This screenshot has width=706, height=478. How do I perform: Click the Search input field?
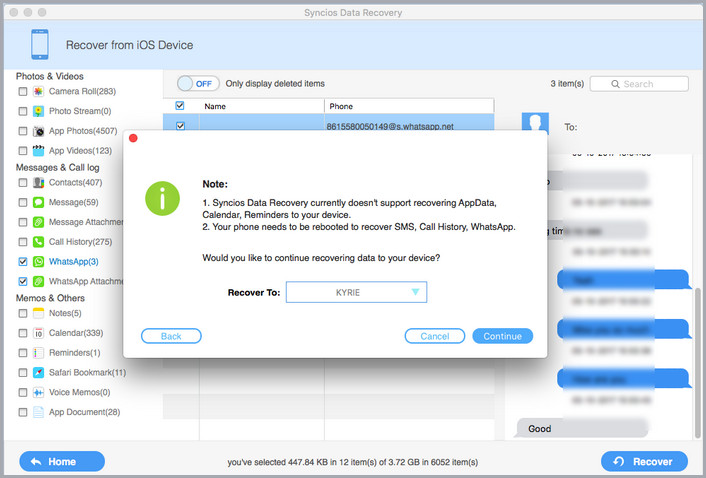coord(639,84)
